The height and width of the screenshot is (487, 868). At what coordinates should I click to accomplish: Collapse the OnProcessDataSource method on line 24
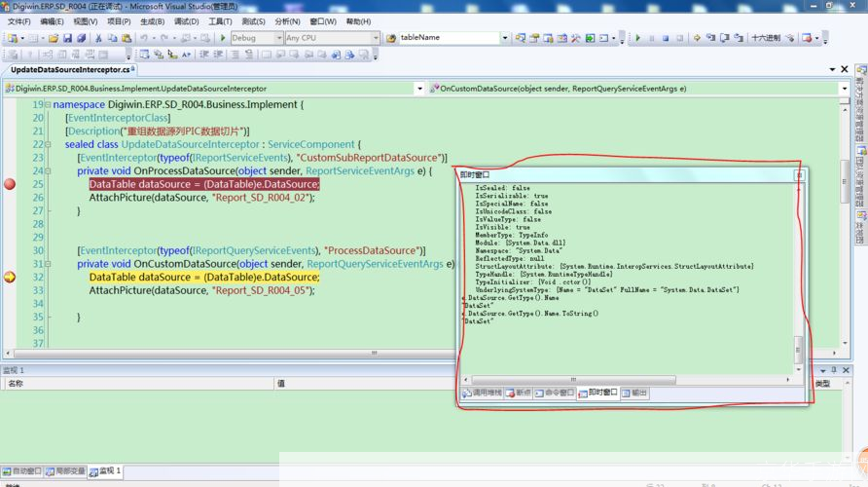[x=48, y=171]
